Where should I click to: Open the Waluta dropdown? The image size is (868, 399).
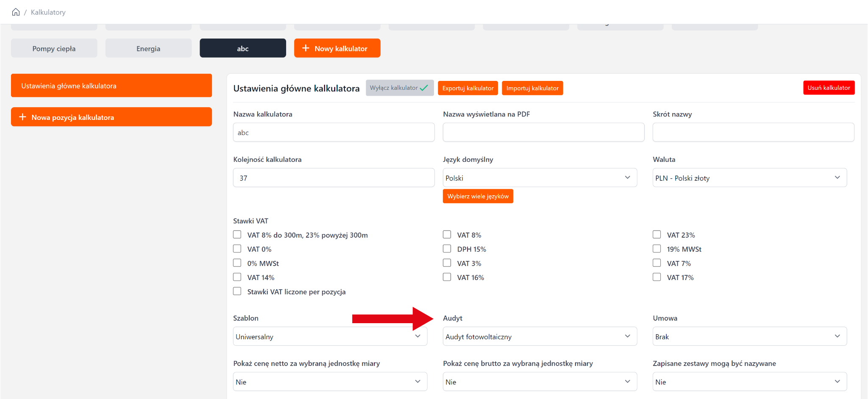[749, 178]
